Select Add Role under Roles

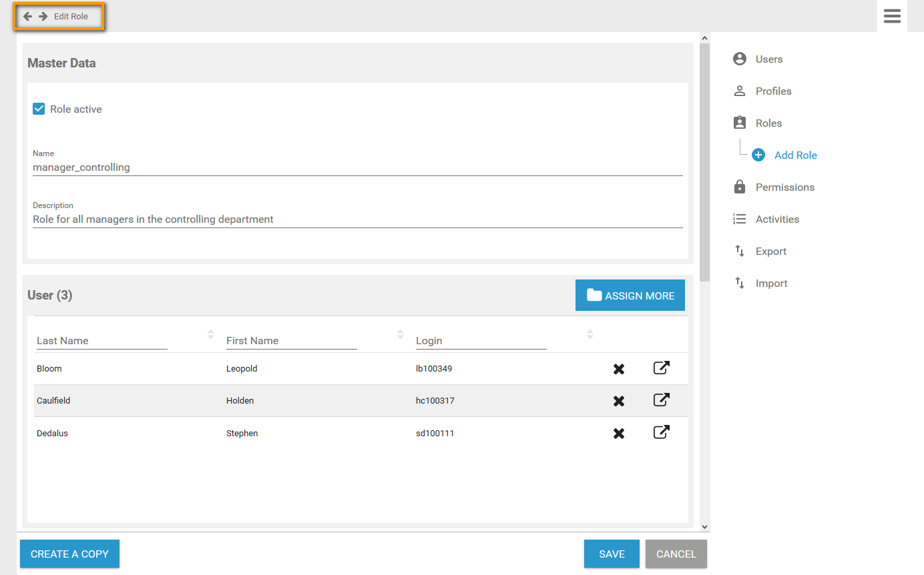[x=795, y=155]
